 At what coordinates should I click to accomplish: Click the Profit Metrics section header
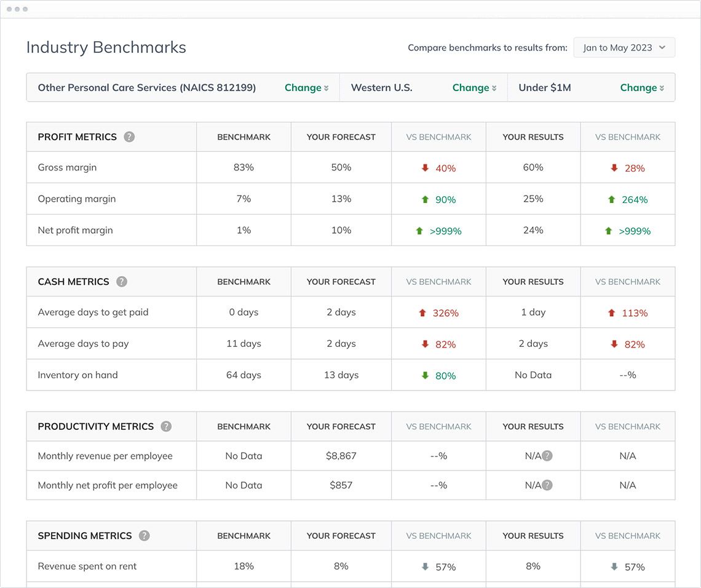[77, 137]
